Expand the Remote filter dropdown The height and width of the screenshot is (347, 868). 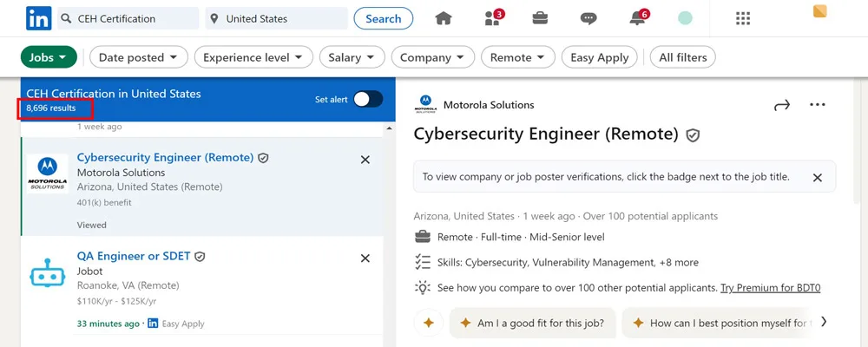pos(518,57)
